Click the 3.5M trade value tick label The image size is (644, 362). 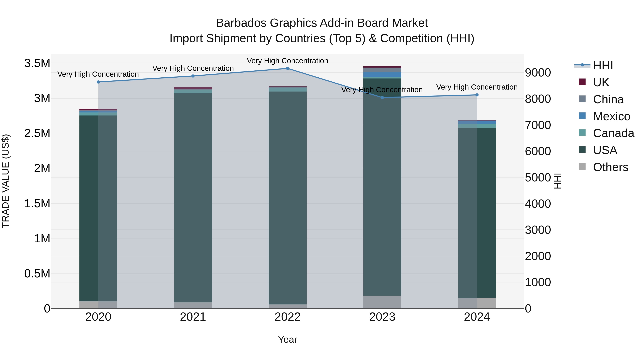(x=37, y=63)
